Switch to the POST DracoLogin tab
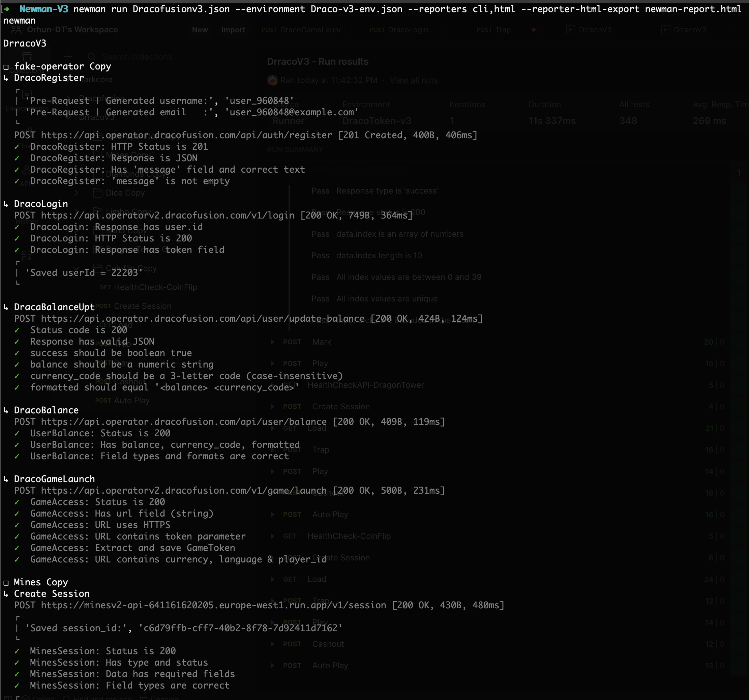749x700 pixels. click(399, 30)
